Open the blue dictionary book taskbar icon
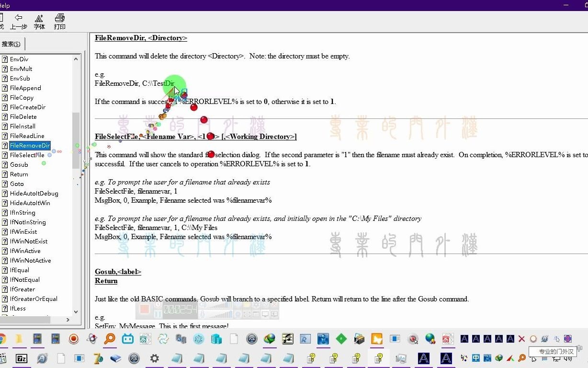 pos(114,358)
